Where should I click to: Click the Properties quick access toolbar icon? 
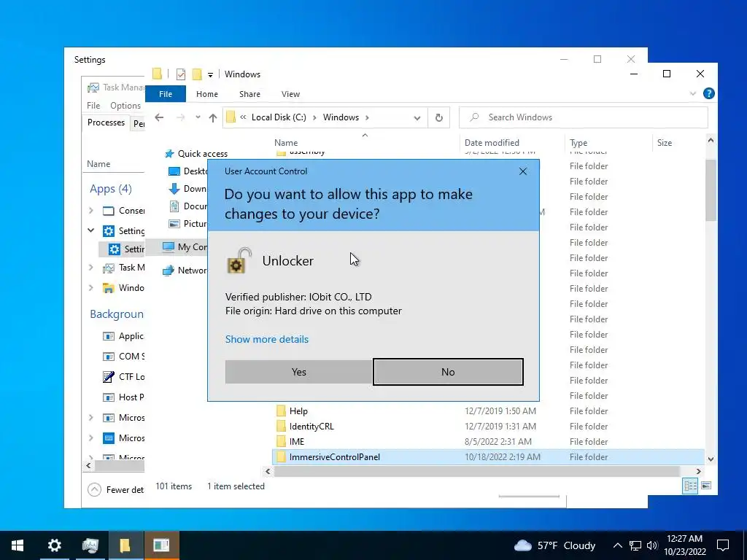(181, 74)
